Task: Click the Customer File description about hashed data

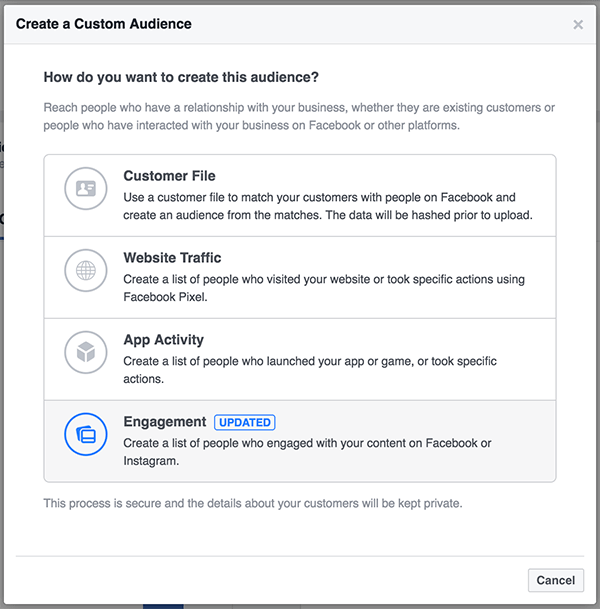Action: [x=327, y=206]
